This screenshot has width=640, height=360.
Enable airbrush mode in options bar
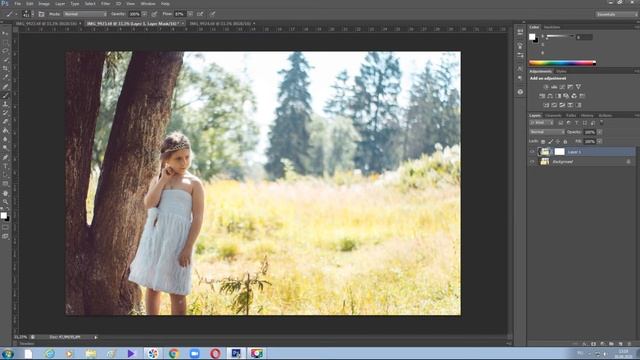coord(200,14)
